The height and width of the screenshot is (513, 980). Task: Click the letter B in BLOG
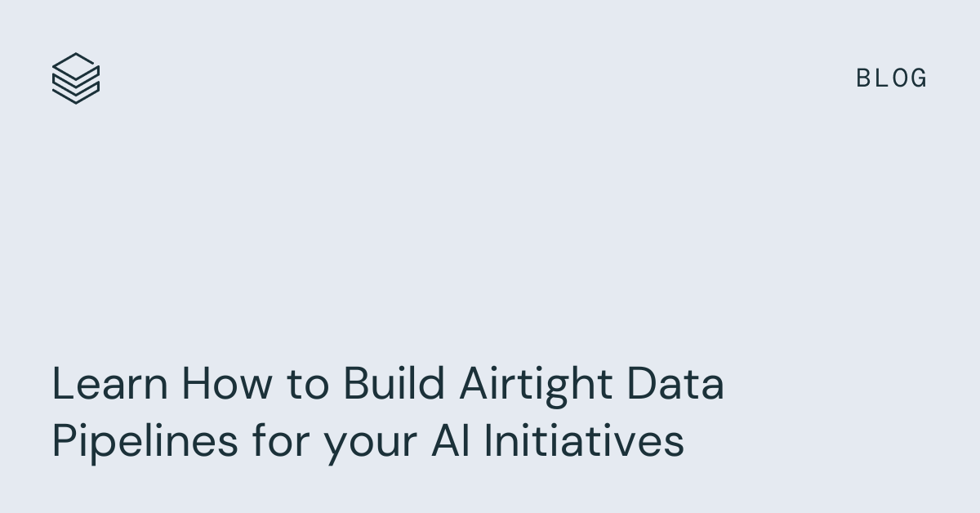[864, 78]
